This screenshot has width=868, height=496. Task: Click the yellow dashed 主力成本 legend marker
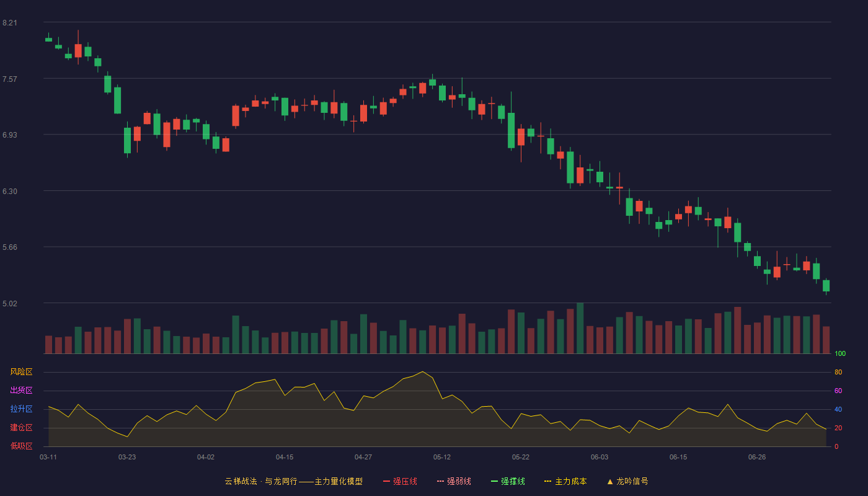click(x=547, y=481)
